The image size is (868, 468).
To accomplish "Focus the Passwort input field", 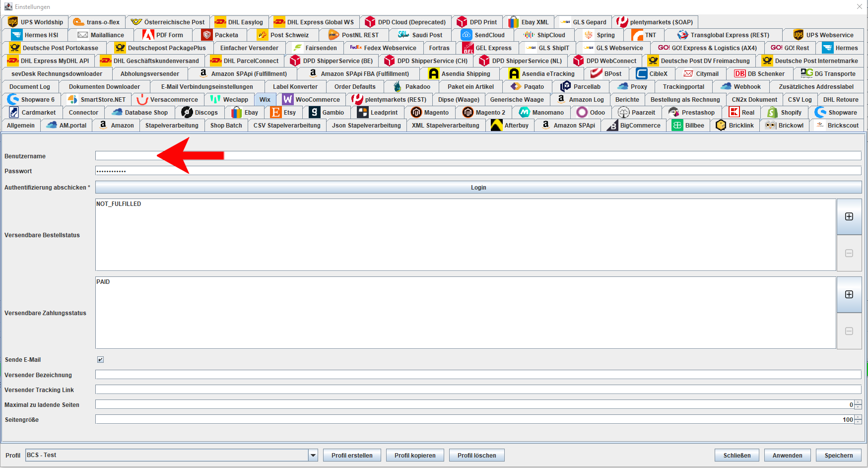I will pyautogui.click(x=478, y=171).
